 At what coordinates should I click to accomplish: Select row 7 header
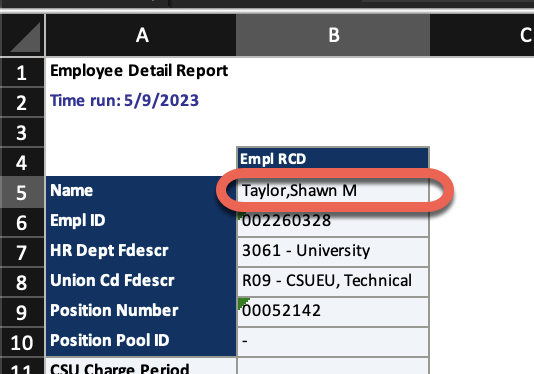22,252
